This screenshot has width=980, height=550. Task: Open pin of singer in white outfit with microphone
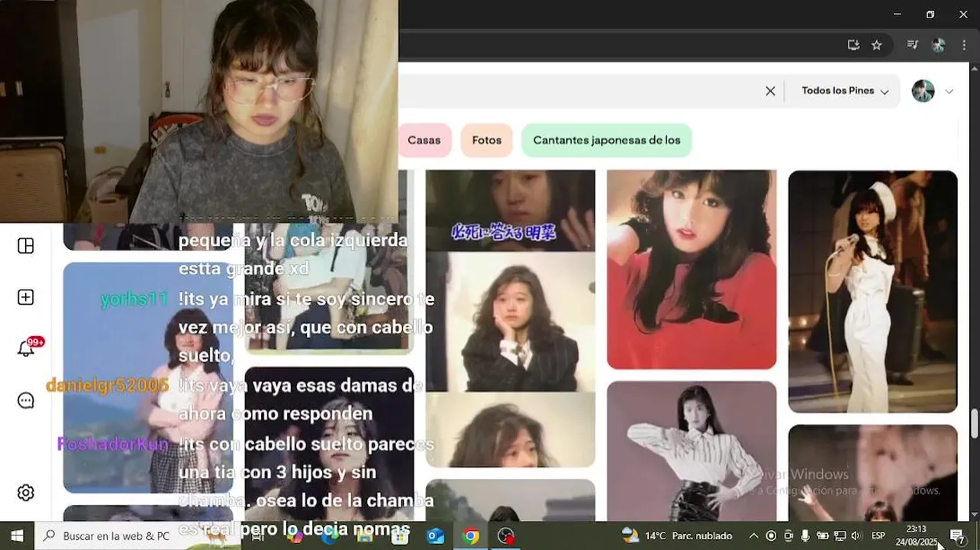pyautogui.click(x=872, y=292)
